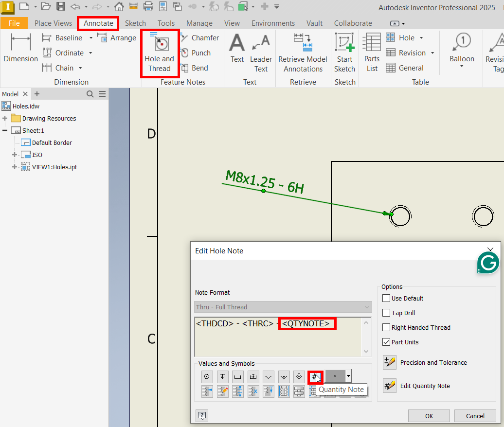This screenshot has width=504, height=427.
Task: Confirm the hole note with OK
Action: tap(429, 416)
